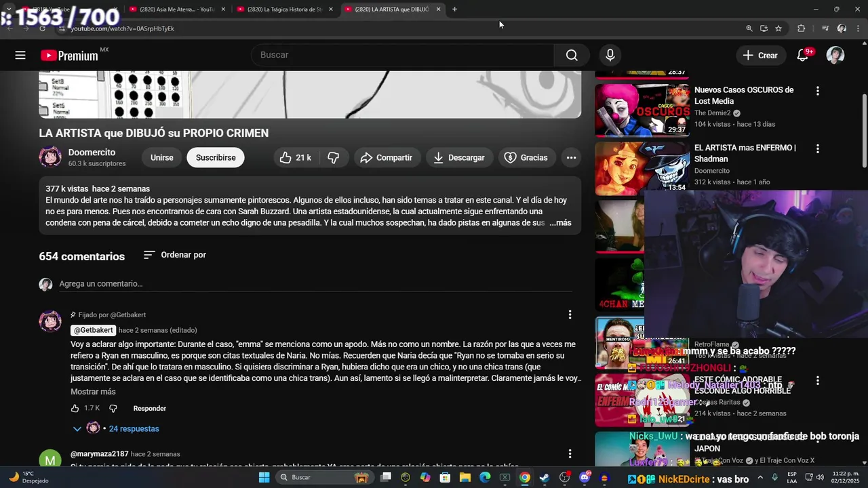Open pinned comment options menu
868x488 pixels.
570,314
